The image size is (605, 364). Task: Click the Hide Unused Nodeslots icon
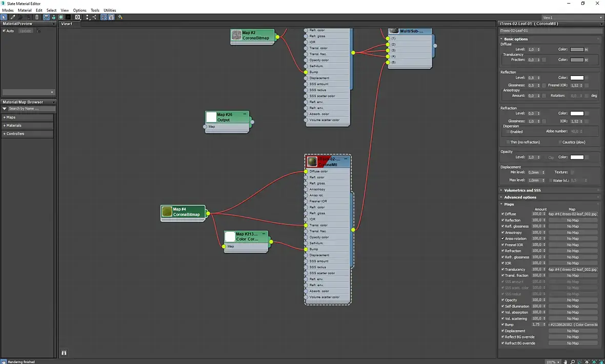pyautogui.click(x=54, y=17)
